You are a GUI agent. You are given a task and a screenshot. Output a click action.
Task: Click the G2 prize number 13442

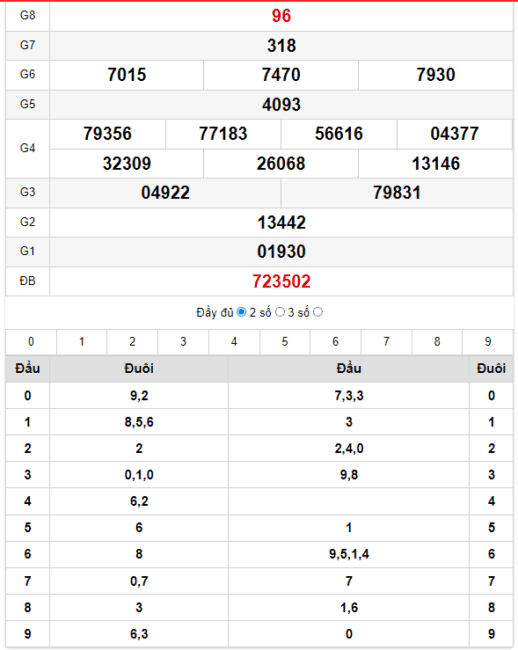click(x=281, y=223)
